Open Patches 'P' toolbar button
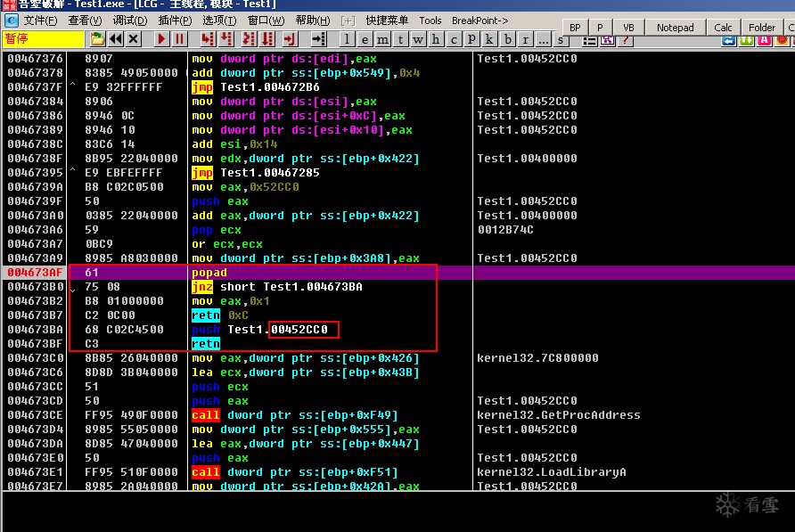Image resolution: width=795 pixels, height=532 pixels. click(471, 39)
